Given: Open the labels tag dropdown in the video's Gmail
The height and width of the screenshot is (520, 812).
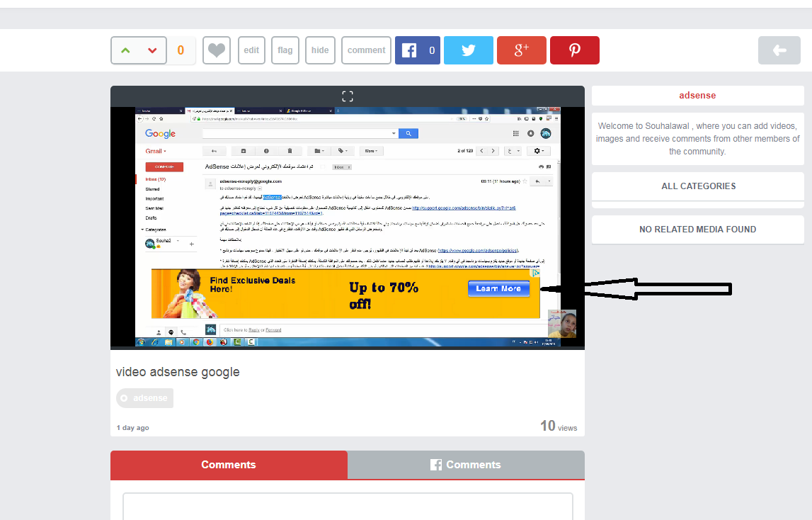Looking at the screenshot, I should click(x=343, y=151).
